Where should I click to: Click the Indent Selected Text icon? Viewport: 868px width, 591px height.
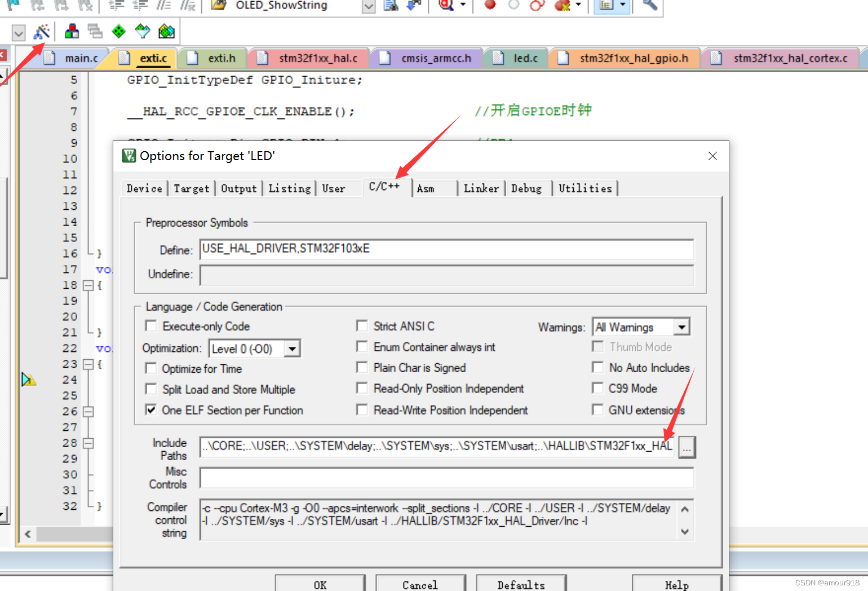coord(116,6)
